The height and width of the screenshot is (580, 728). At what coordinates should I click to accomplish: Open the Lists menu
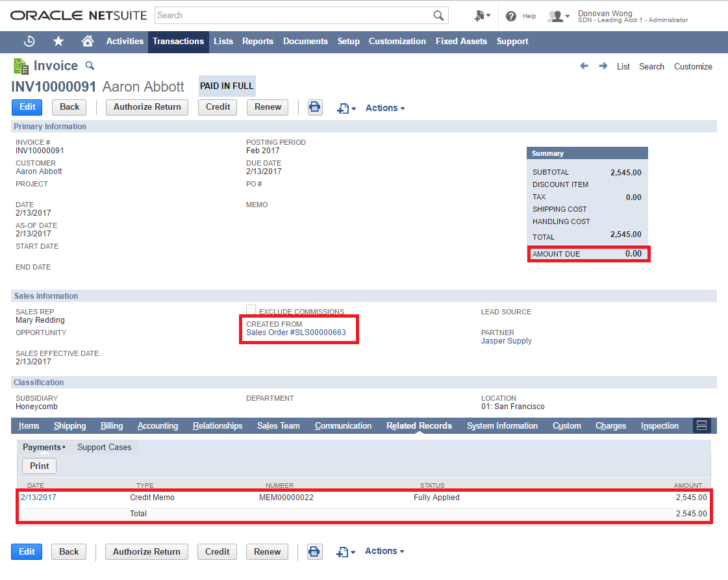(x=223, y=42)
